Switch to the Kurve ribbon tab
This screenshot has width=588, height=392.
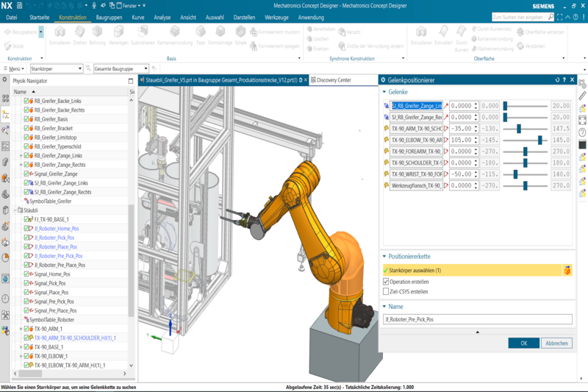[138, 17]
